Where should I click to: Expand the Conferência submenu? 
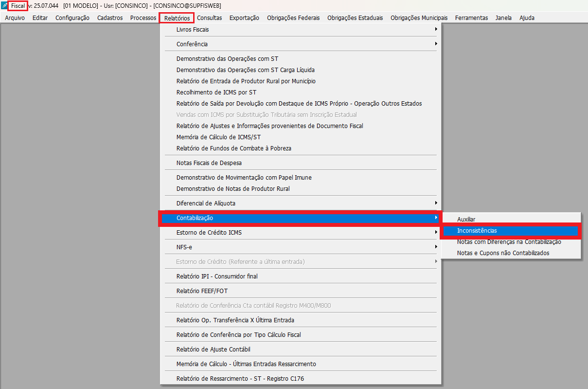[301, 44]
